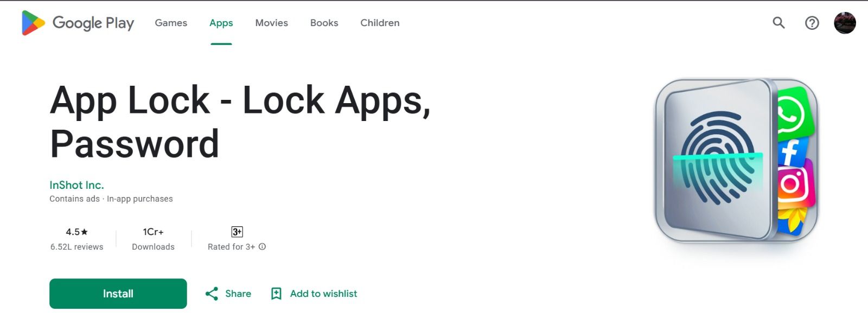Click the Google Play logo

(x=78, y=23)
